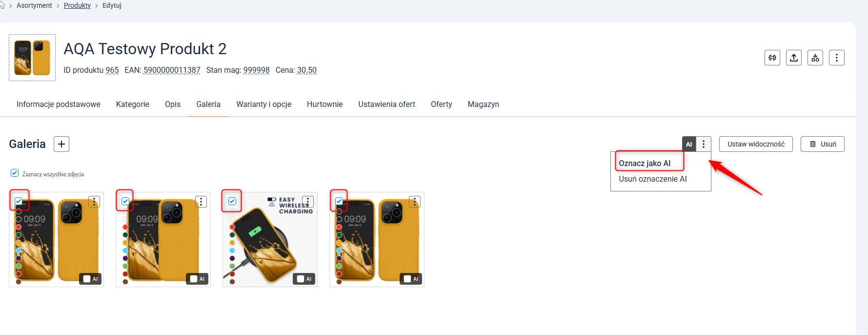Open the Magazyn tab
The height and width of the screenshot is (335, 868).
484,104
